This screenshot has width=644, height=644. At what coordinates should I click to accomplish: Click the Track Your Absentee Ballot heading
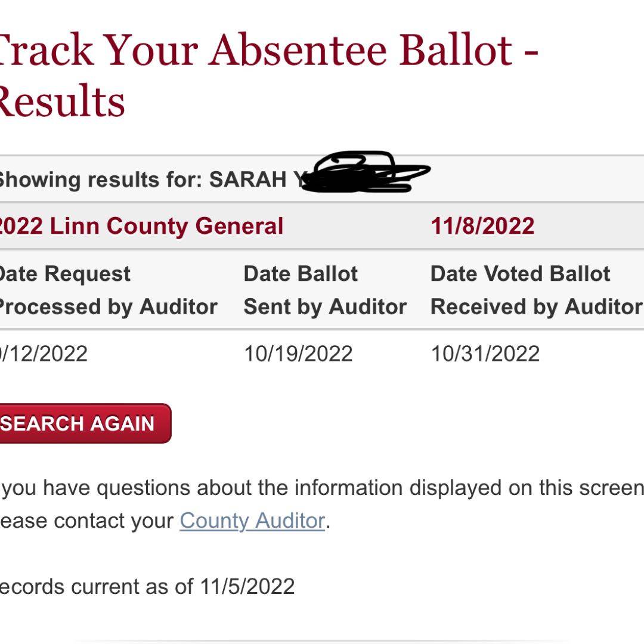click(x=256, y=50)
